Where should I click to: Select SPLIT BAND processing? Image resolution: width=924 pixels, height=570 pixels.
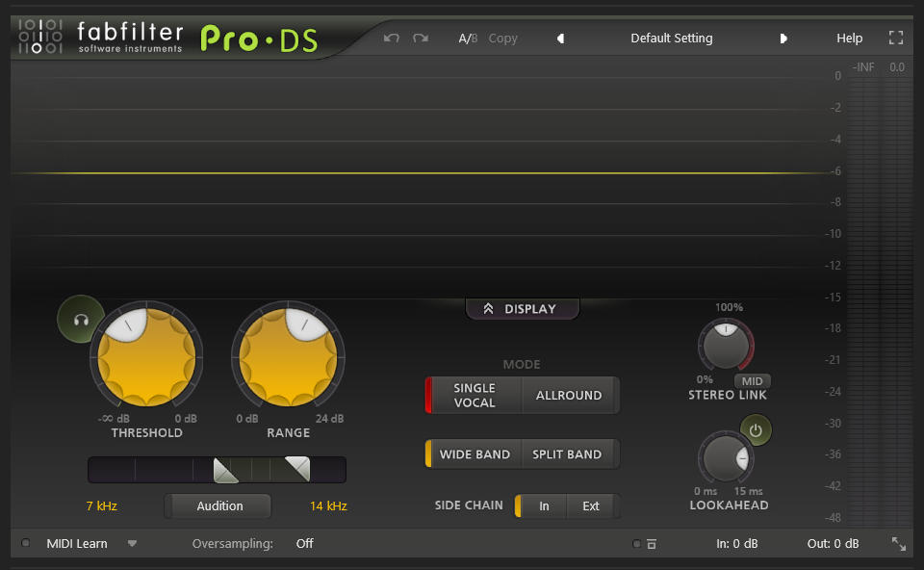point(568,454)
